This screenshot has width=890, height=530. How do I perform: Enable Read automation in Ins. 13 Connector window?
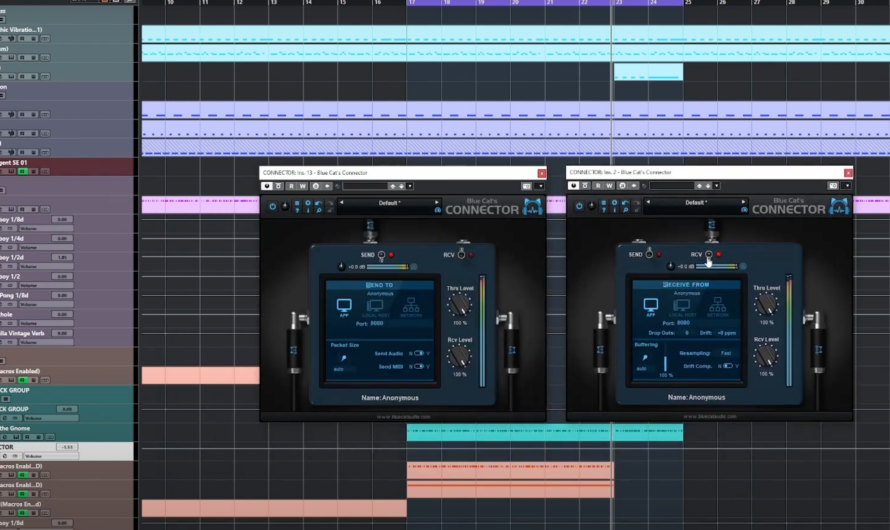pos(291,186)
